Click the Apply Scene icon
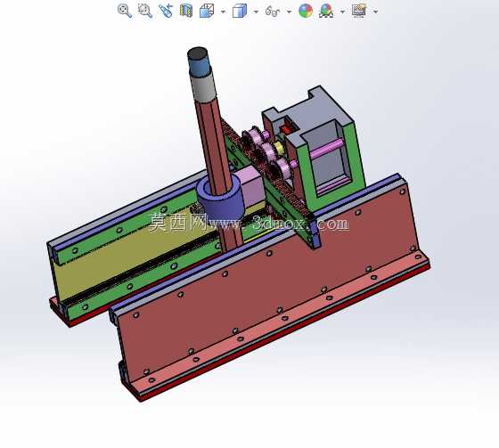 pyautogui.click(x=326, y=11)
